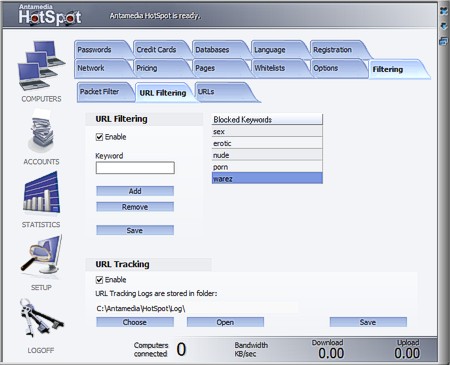Open the Statistics chart icon
450x365 pixels.
(42, 192)
